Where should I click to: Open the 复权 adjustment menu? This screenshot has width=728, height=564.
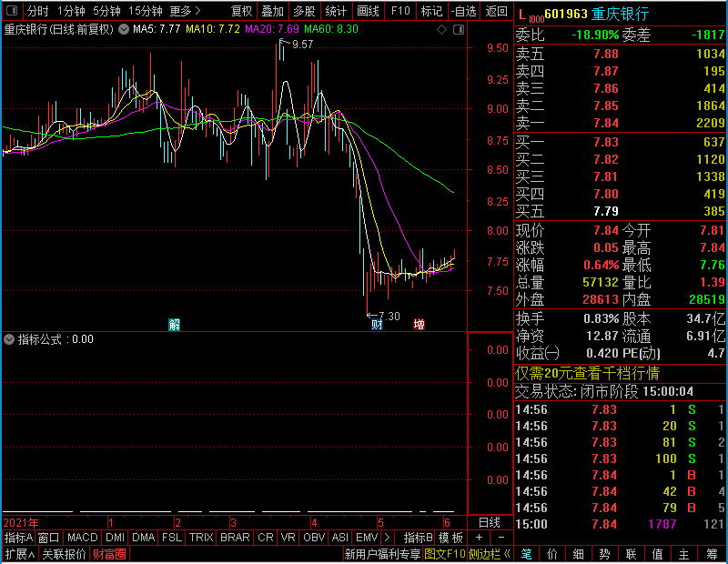click(241, 11)
